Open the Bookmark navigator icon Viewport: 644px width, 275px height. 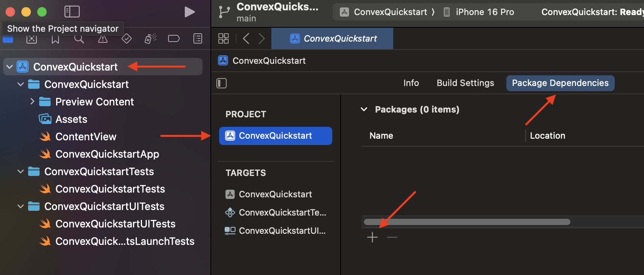coord(55,39)
